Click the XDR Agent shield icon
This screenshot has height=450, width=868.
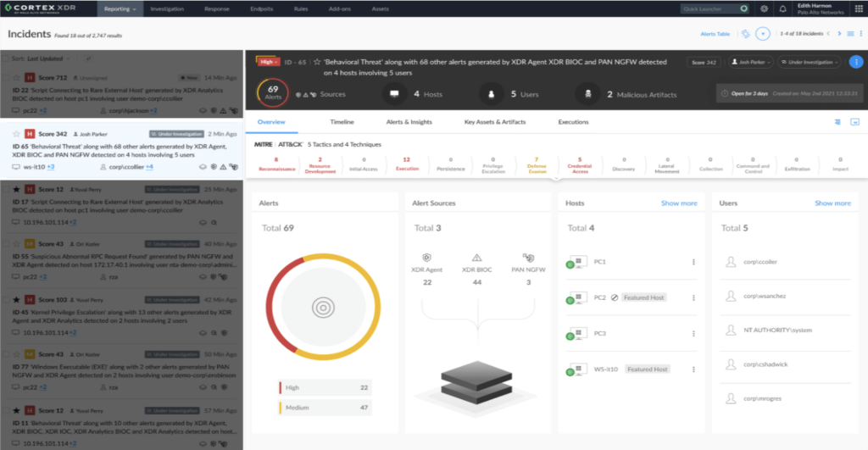point(427,258)
